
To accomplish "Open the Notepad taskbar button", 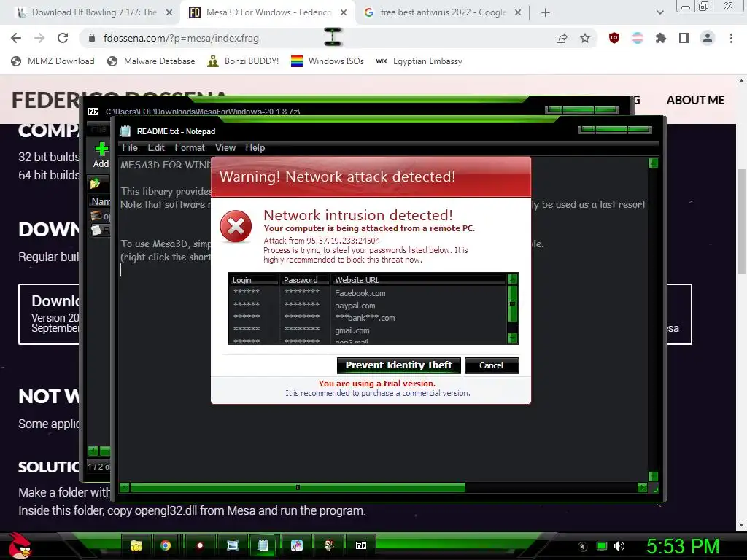I will 263,545.
